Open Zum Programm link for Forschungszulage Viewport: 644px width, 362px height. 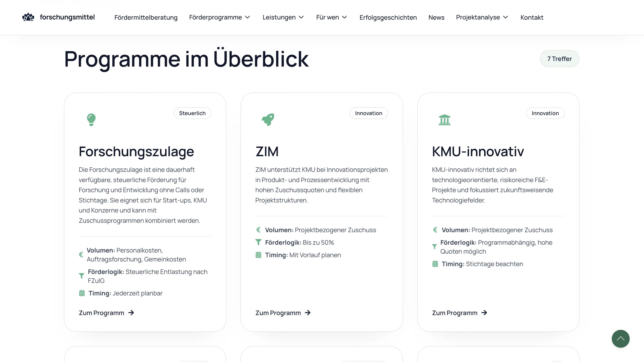102,313
